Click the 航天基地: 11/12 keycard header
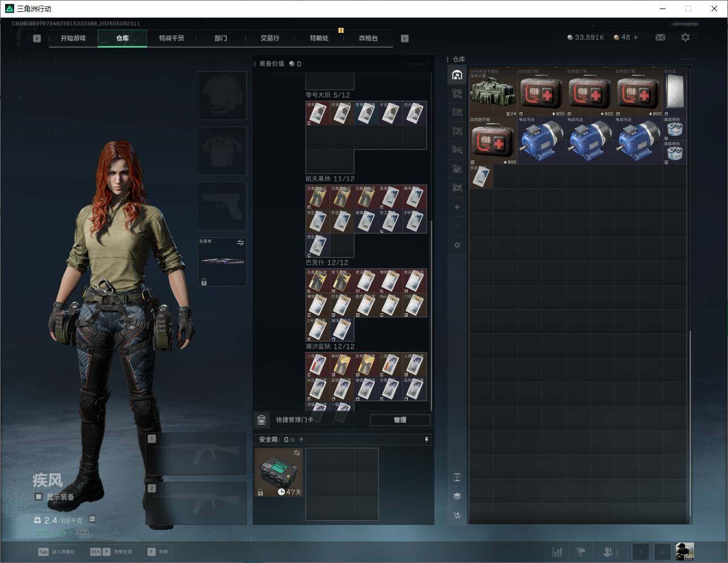 (330, 179)
